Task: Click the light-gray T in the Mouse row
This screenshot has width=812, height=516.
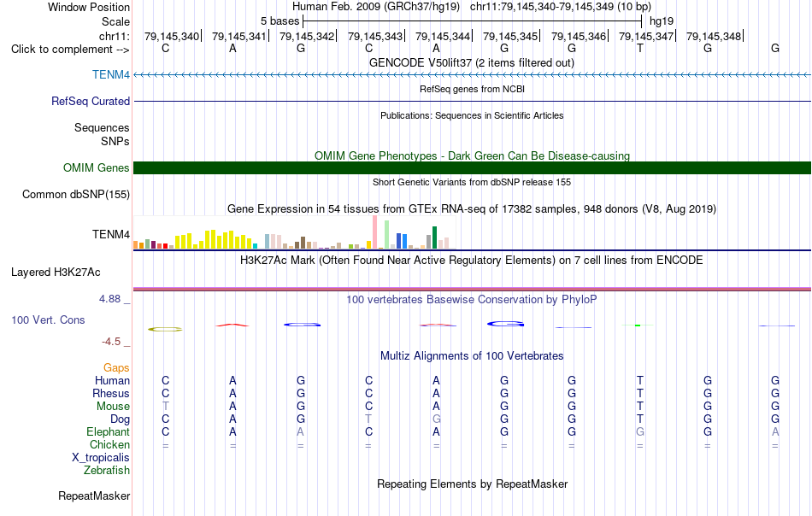Action: tap(165, 407)
